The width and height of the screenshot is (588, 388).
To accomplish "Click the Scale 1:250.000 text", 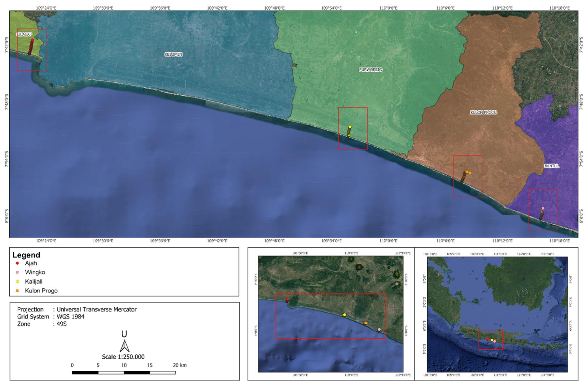I will [x=123, y=357].
